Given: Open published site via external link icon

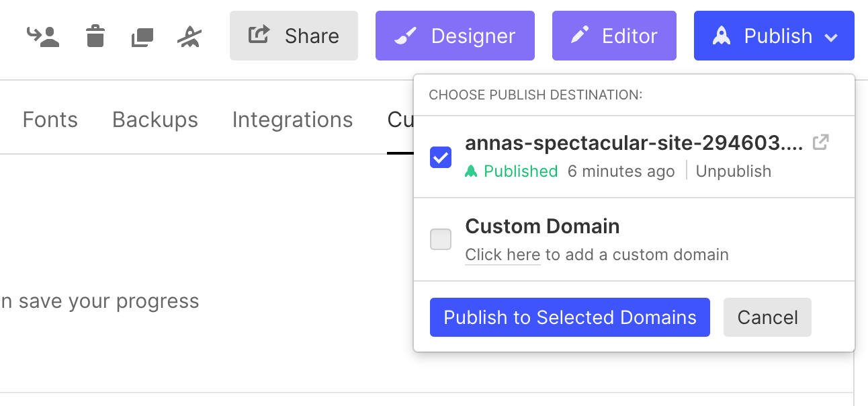Looking at the screenshot, I should [x=820, y=143].
